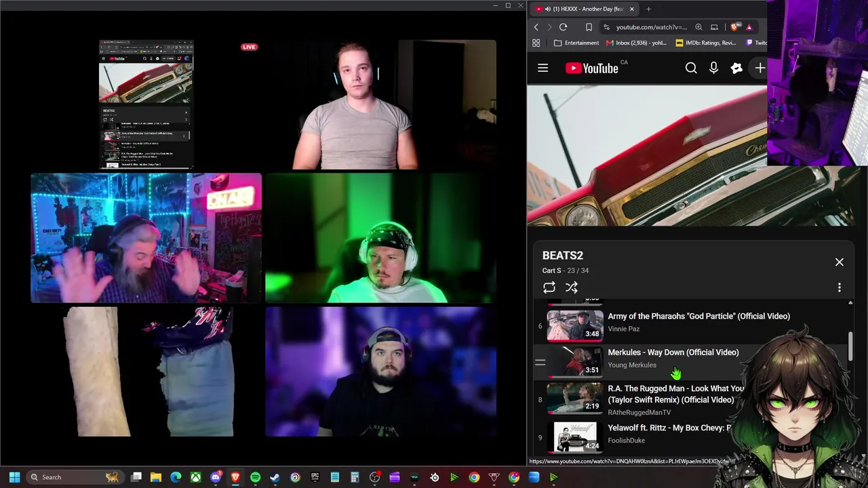The width and height of the screenshot is (868, 488).
Task: Reload the YouTube page
Action: coord(563,27)
